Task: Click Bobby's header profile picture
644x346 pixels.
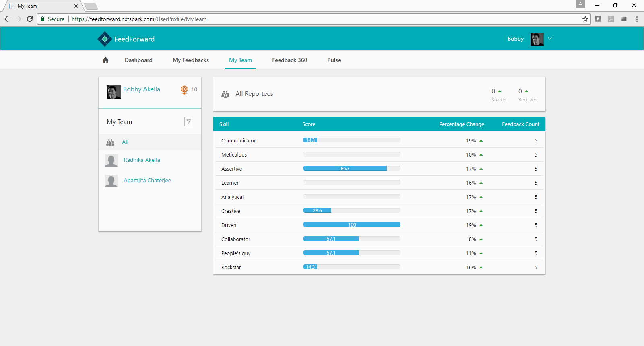Action: point(537,39)
